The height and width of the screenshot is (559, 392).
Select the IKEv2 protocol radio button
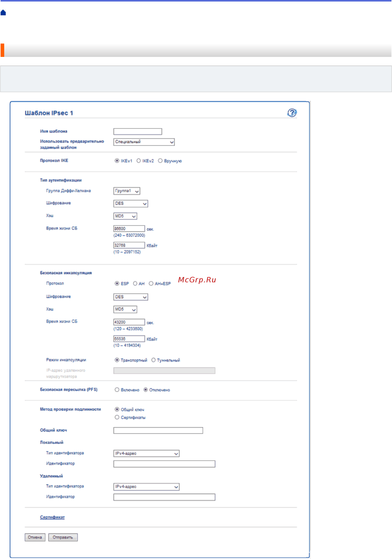click(x=138, y=161)
